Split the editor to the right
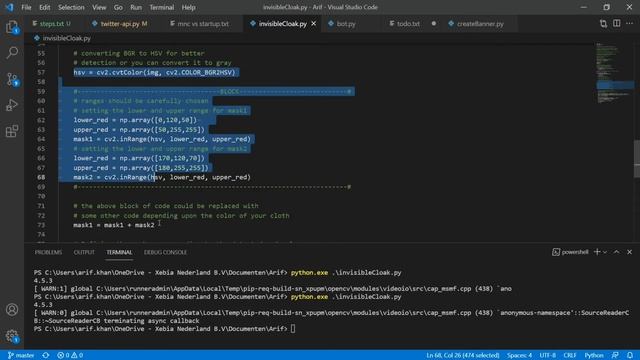 pos(617,24)
